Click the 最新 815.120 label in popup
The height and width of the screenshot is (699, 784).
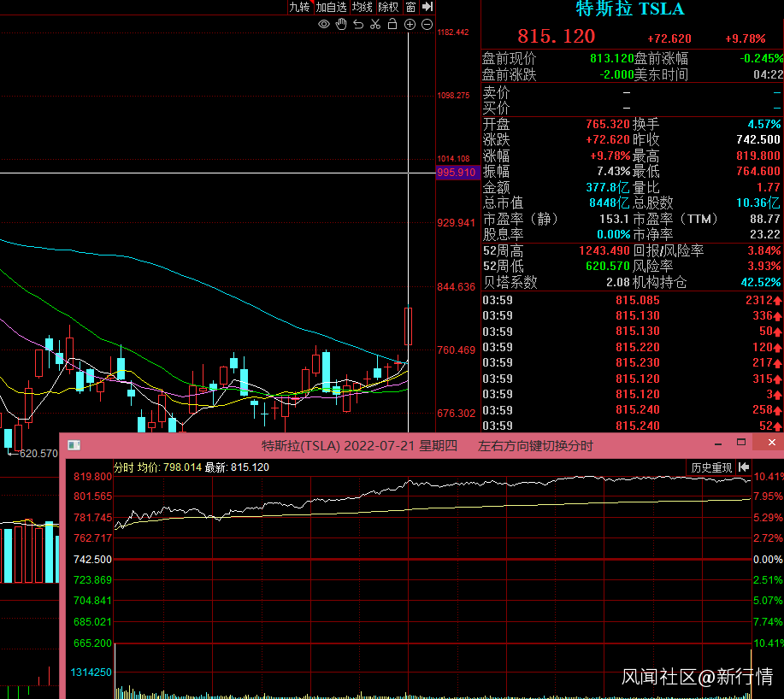pyautogui.click(x=237, y=467)
